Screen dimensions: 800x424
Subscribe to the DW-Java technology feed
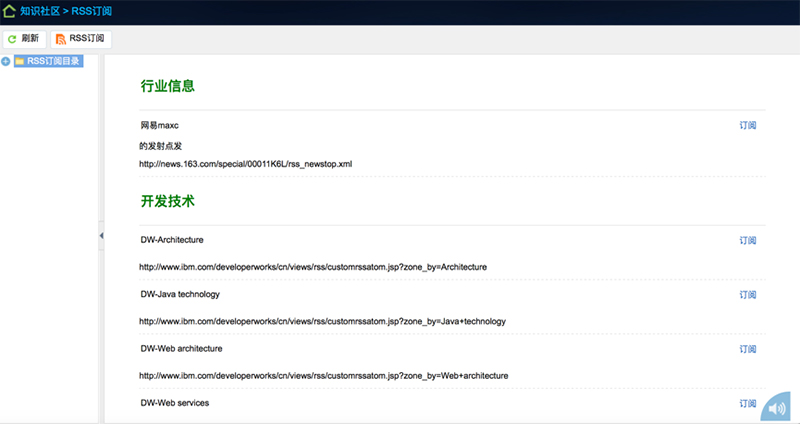(747, 294)
